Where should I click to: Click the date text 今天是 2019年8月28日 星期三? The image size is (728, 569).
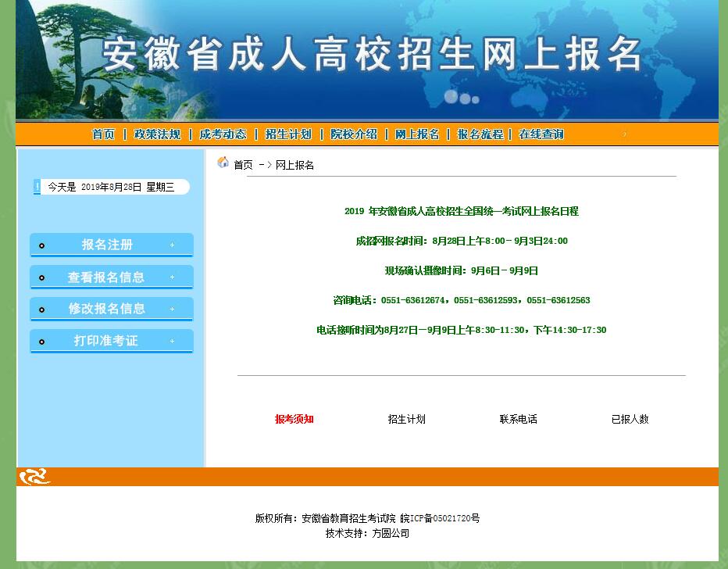point(111,187)
